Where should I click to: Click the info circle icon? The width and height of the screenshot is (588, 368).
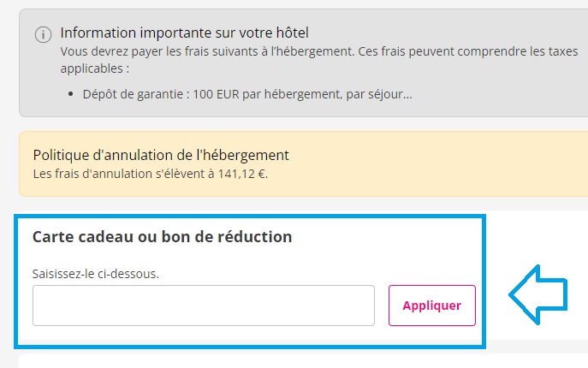(42, 34)
